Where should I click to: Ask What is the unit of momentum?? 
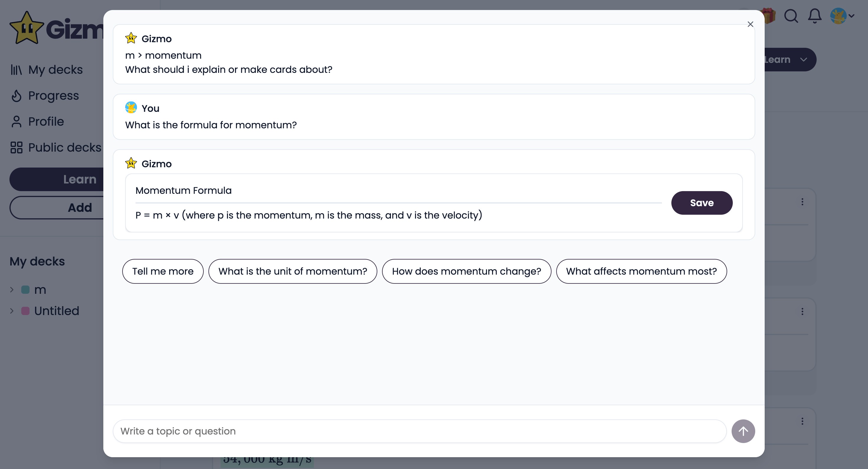[x=293, y=271]
